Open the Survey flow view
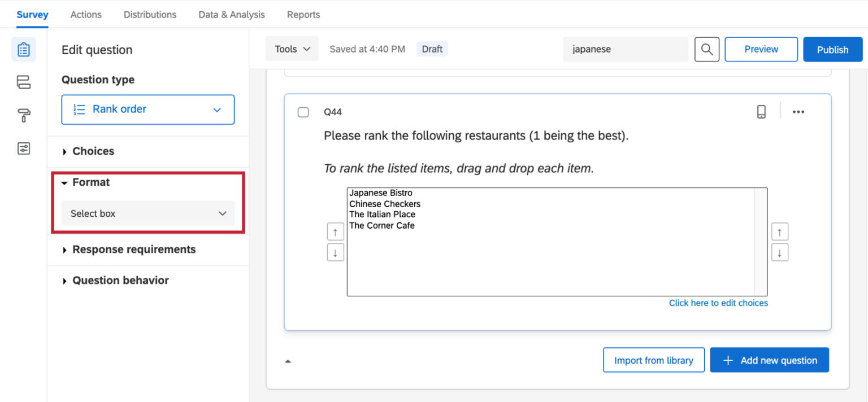The height and width of the screenshot is (402, 868). [x=23, y=82]
